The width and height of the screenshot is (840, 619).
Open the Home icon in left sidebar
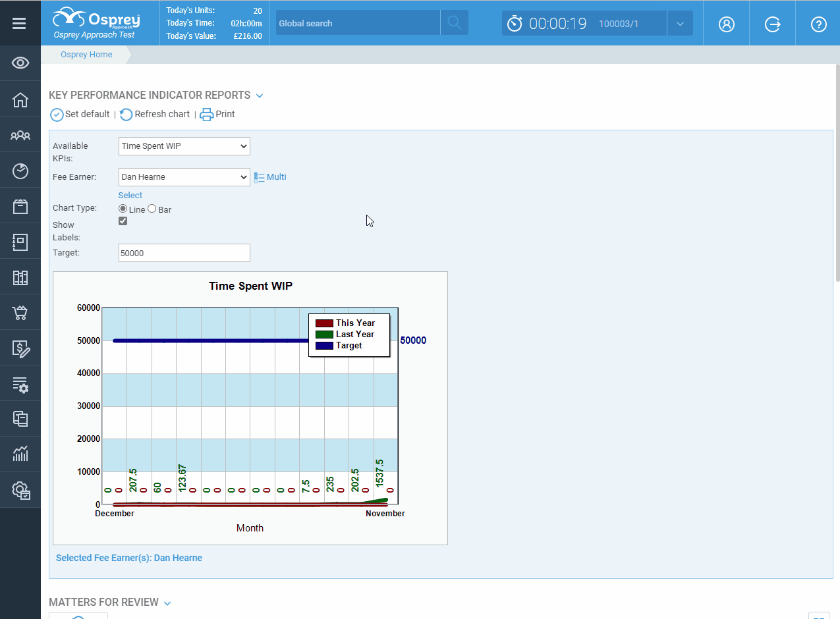point(20,99)
